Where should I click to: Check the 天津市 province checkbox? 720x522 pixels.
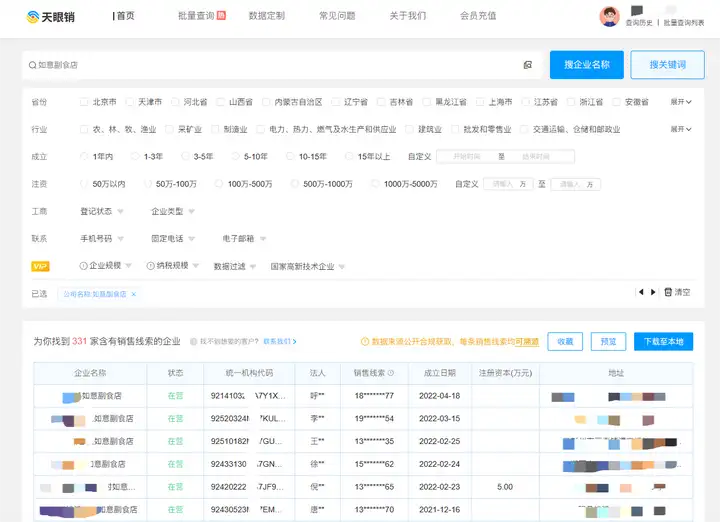(129, 102)
